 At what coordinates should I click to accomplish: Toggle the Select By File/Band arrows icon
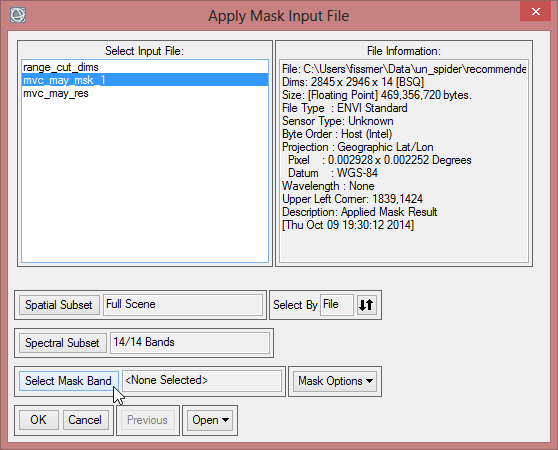tap(366, 305)
